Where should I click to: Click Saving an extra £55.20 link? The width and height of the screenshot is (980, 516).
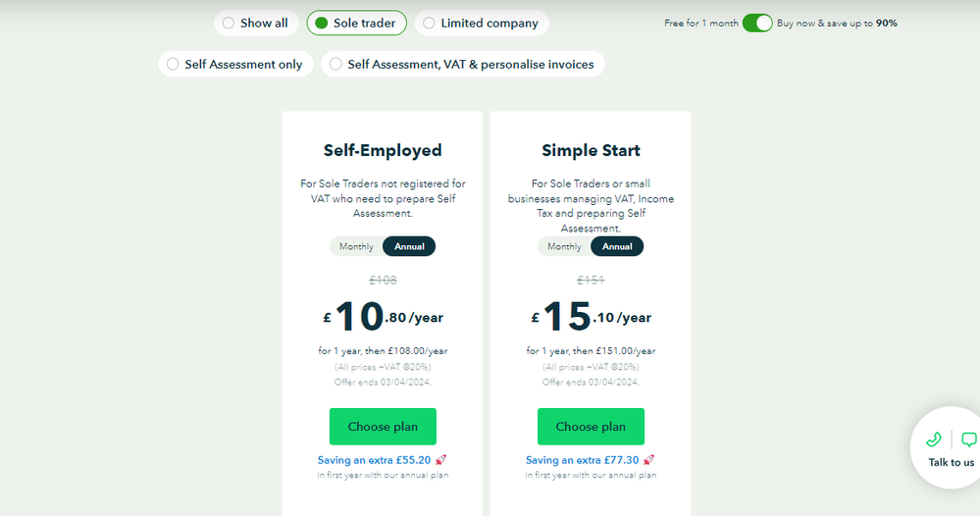(374, 459)
